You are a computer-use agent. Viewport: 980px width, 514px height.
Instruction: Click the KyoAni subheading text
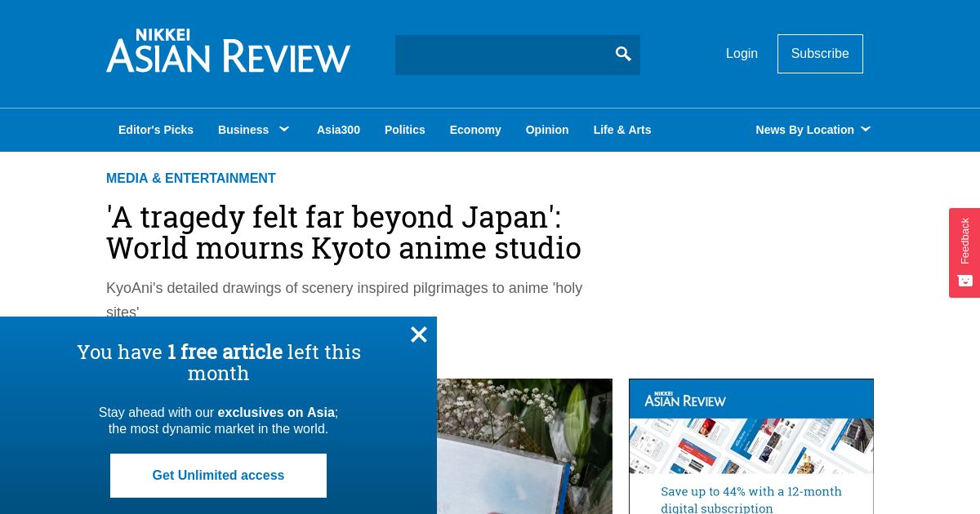tap(344, 299)
